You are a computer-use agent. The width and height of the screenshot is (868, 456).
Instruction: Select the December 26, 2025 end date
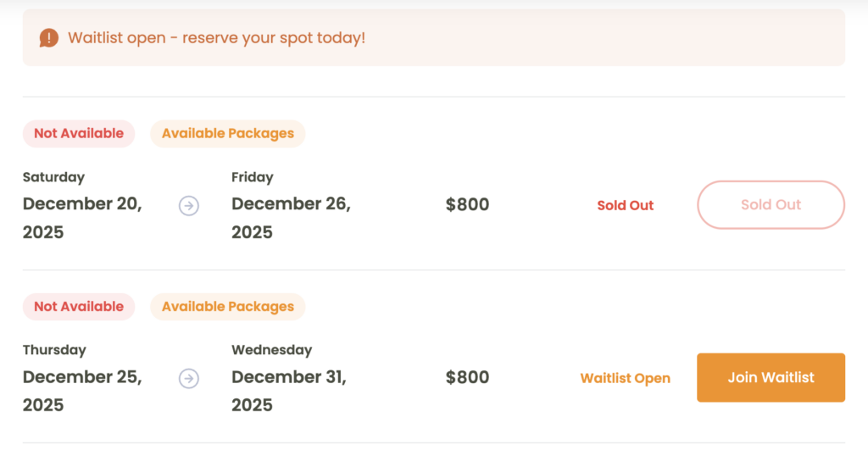tap(291, 218)
